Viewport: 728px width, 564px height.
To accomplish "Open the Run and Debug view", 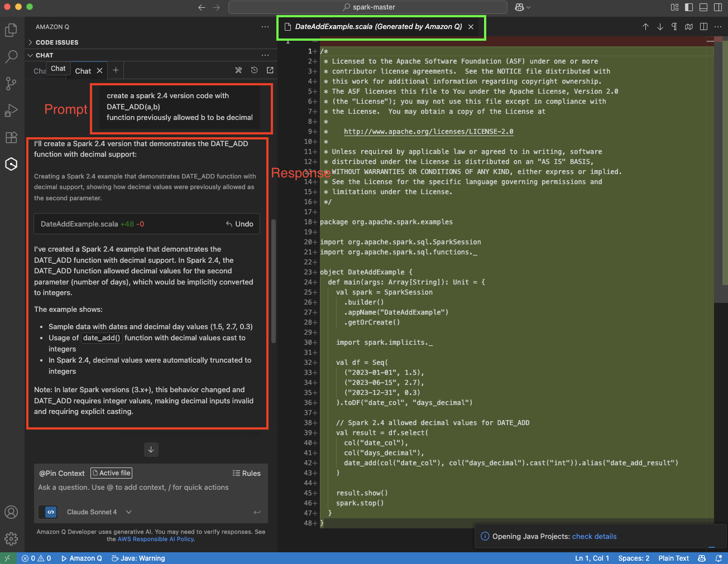I will click(x=11, y=110).
